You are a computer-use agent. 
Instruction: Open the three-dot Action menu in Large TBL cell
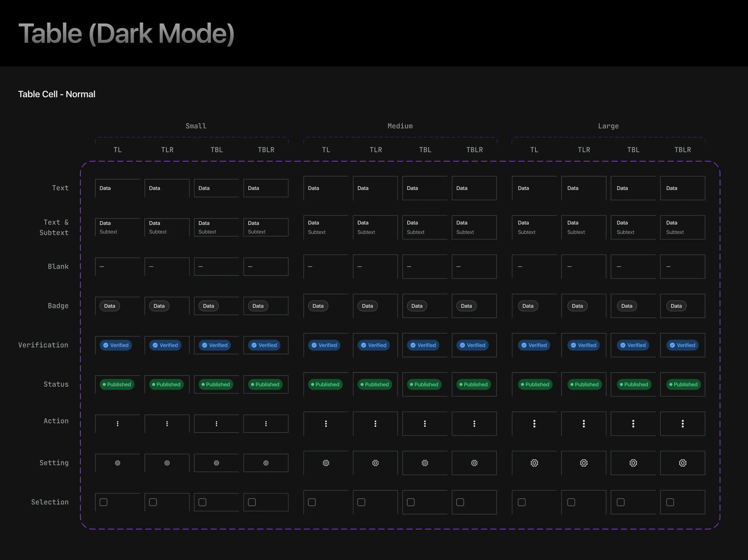pos(633,423)
